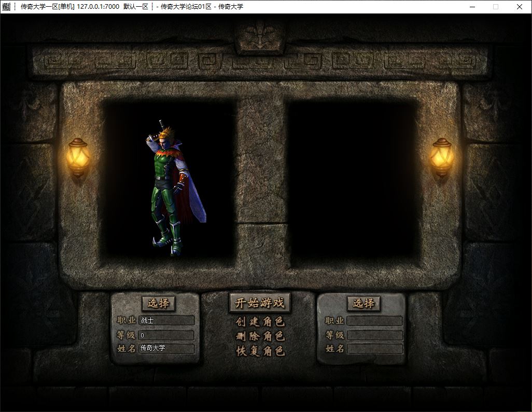Click the left 职业 field showing 战士
Viewport: 532px width, 412px height.
(166, 321)
